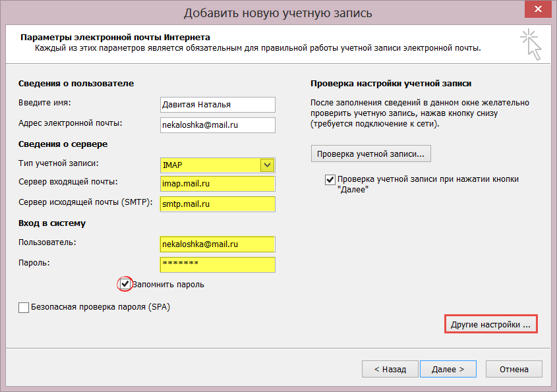Click the heading Сведения о пользователе
Viewport: 557px width, 392px height.
(x=76, y=84)
